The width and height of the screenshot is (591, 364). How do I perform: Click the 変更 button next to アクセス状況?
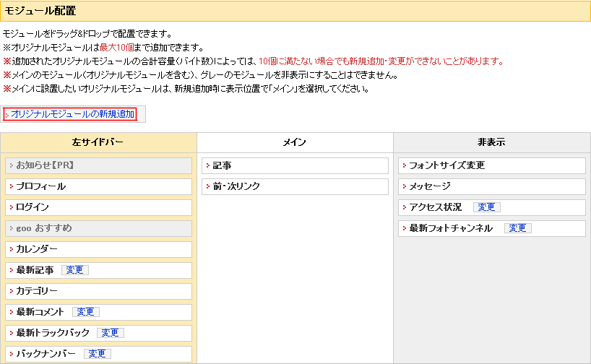click(x=486, y=207)
